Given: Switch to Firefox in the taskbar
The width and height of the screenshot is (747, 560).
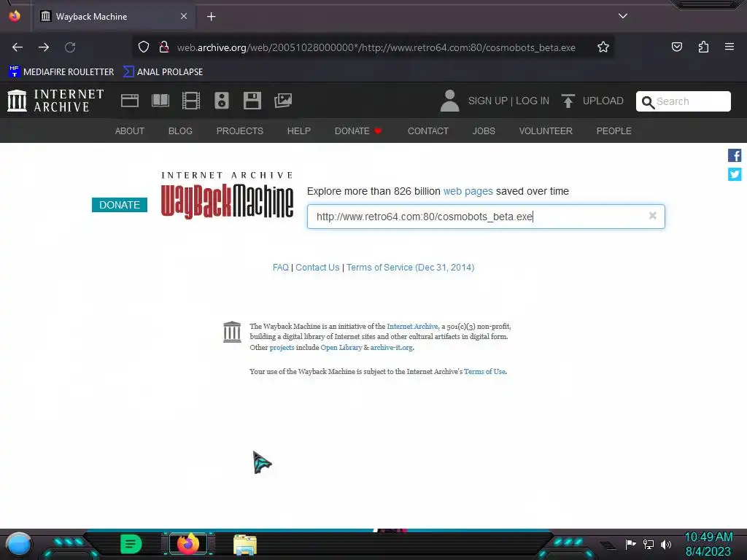Looking at the screenshot, I should tap(188, 543).
